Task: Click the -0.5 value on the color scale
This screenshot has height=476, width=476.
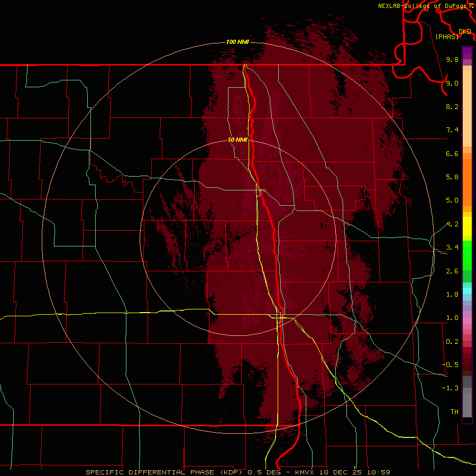Action: click(450, 365)
